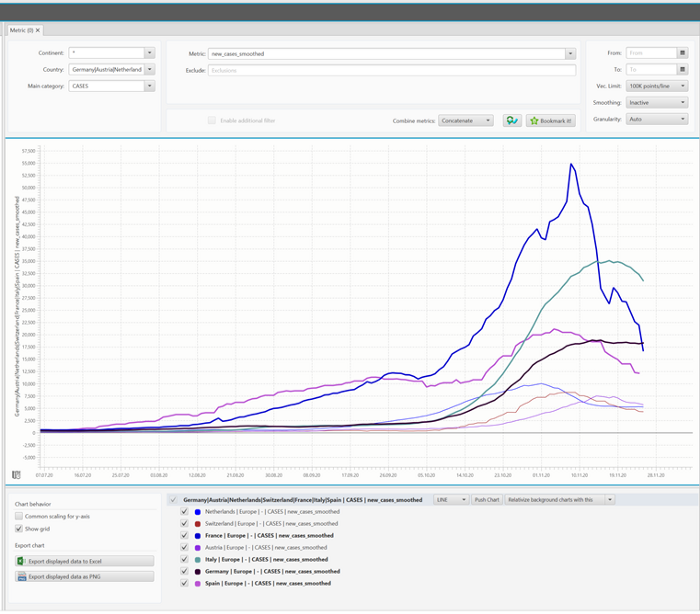Click the Exclude input field
Image resolution: width=700 pixels, height=614 pixels.
[391, 70]
